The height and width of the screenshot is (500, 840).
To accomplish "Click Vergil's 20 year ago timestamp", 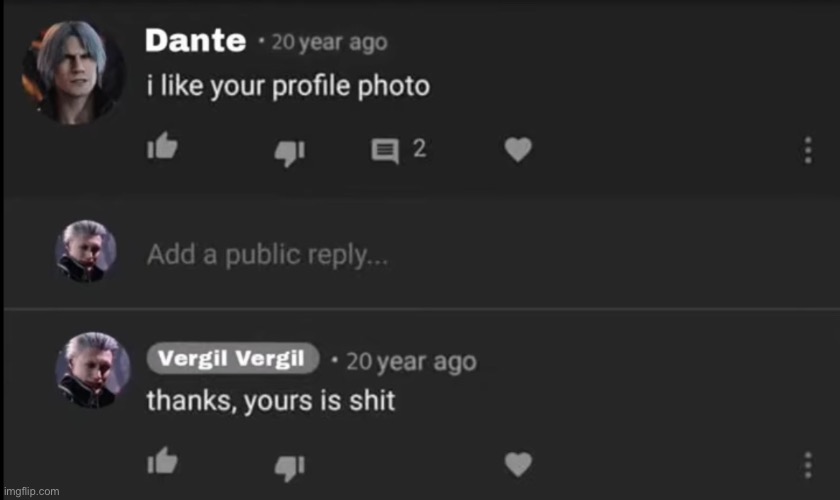I will (x=411, y=362).
